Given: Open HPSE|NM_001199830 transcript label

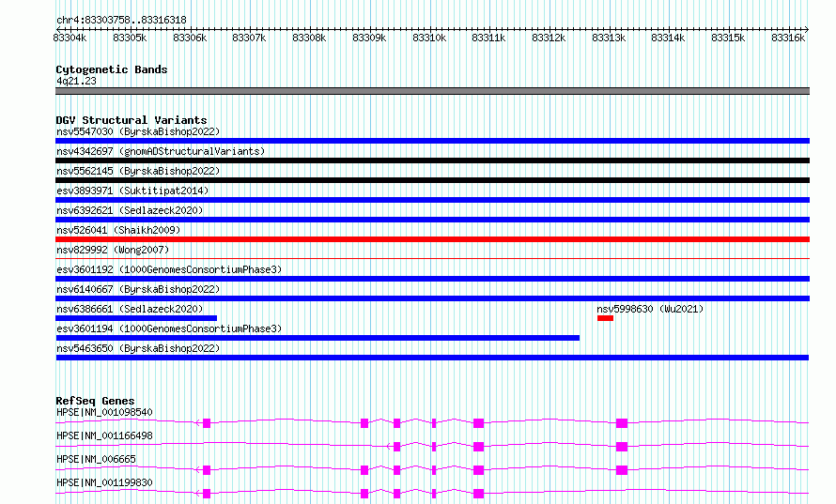Looking at the screenshot, I should tap(104, 482).
